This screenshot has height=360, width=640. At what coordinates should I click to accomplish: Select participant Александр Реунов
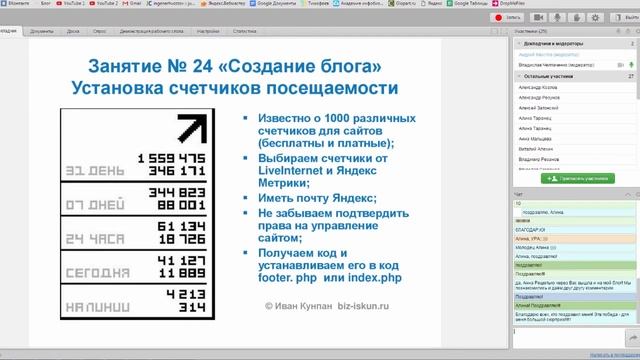point(539,98)
